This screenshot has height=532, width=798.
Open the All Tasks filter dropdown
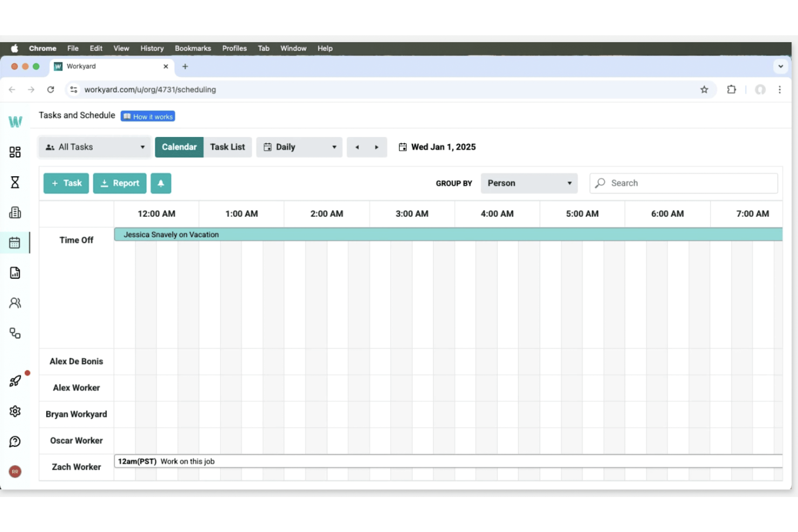point(94,147)
